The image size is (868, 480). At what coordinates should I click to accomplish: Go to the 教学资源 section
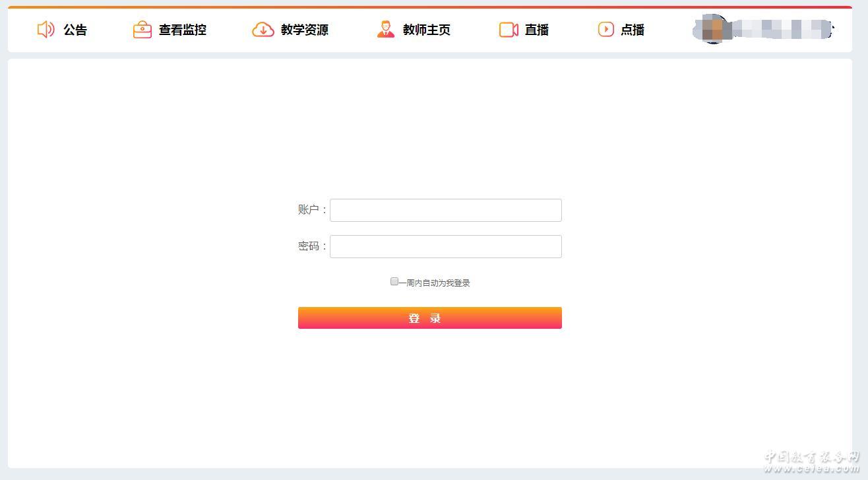(x=305, y=30)
